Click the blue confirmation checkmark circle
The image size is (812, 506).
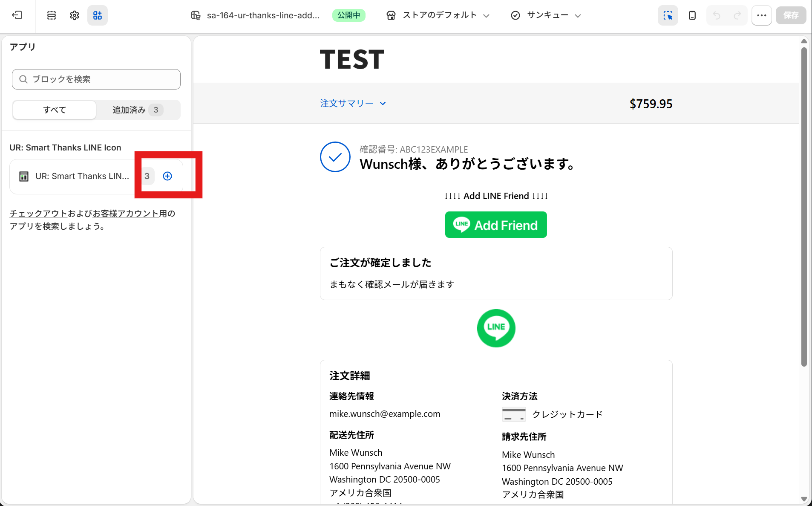coord(335,157)
